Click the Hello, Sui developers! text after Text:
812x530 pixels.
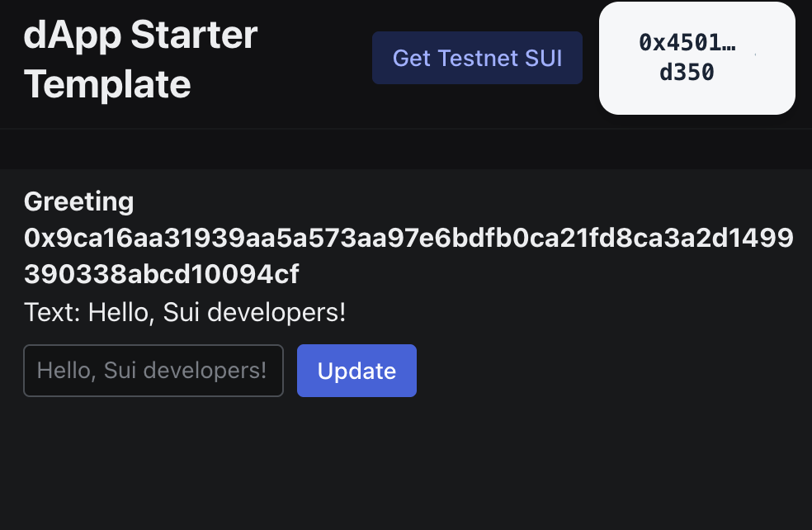217,313
